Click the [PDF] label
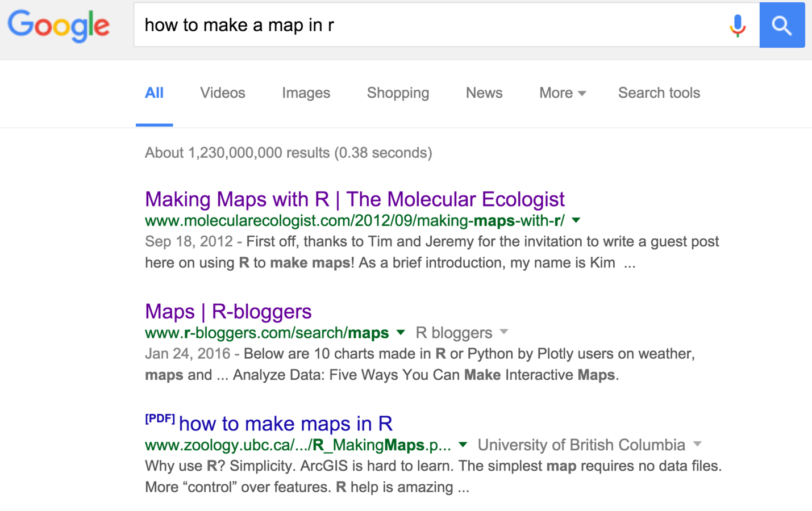The image size is (812, 511). 160,419
